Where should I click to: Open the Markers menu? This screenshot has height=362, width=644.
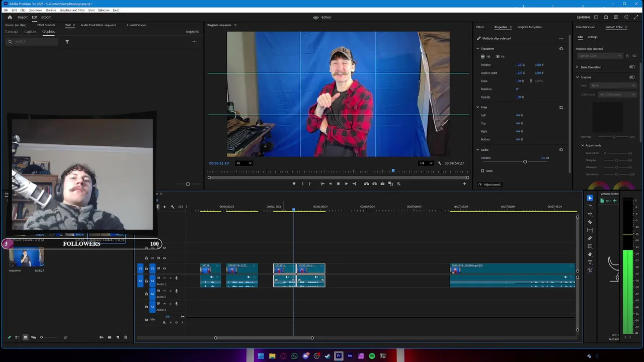tap(51, 10)
